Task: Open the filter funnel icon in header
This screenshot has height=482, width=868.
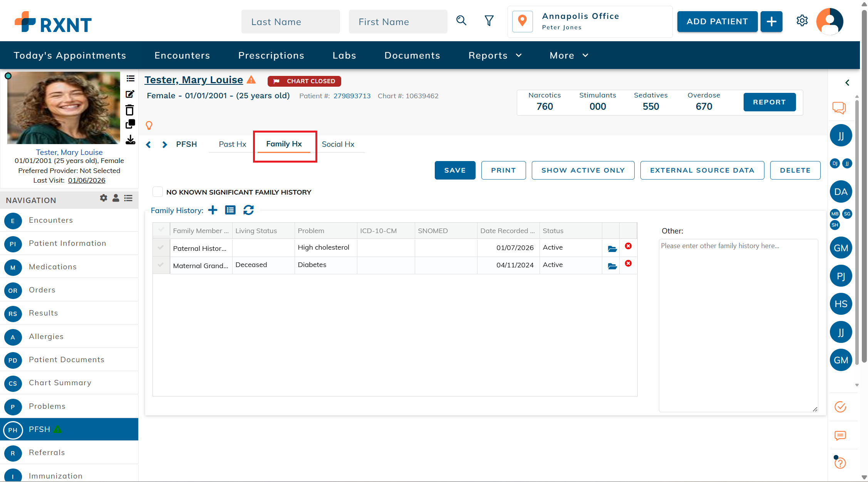Action: coord(489,21)
